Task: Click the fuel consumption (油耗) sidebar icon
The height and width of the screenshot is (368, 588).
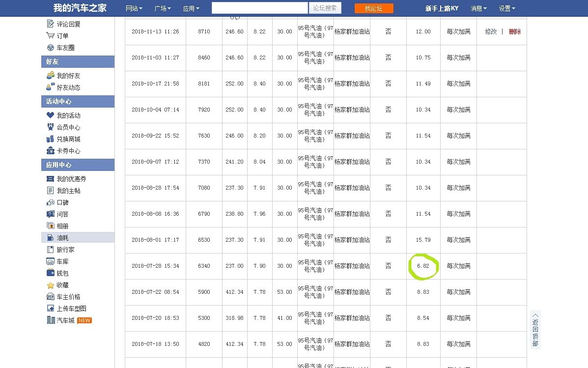Action: point(50,238)
